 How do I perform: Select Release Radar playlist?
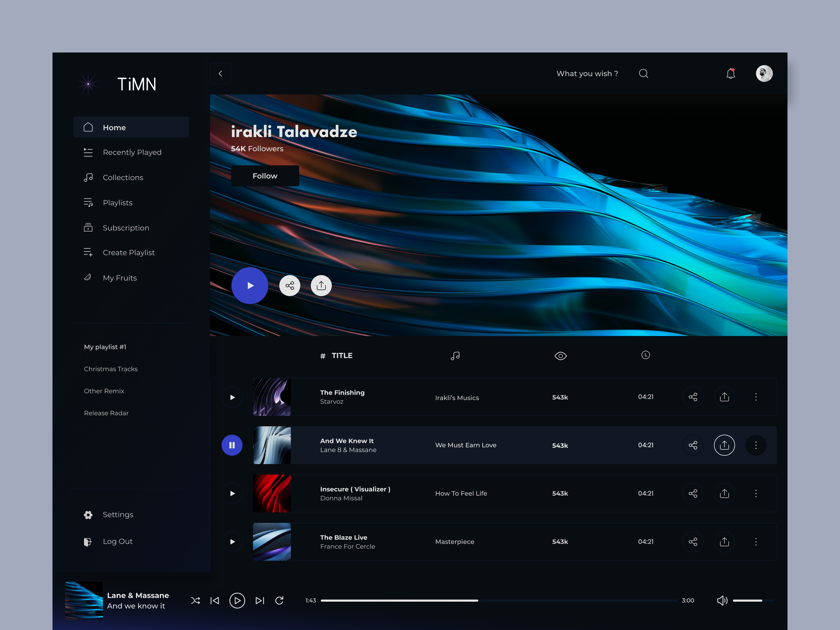[x=106, y=413]
